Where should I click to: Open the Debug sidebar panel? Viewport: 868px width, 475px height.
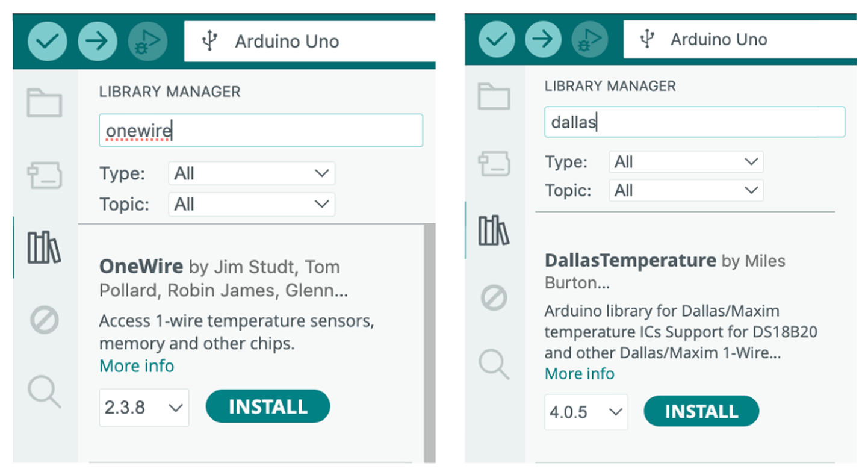(44, 320)
